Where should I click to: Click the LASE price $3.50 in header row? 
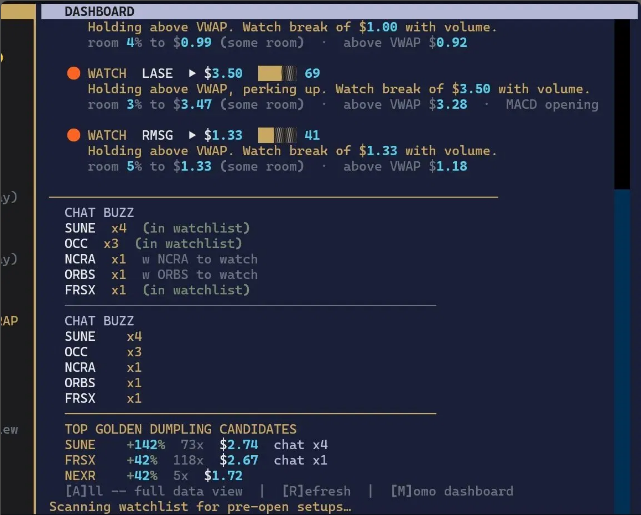223,74
